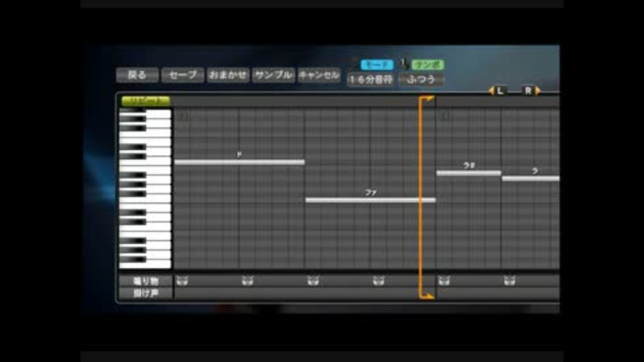Image resolution: width=644 pixels, height=362 pixels.
Task: Click the orange playhead bracket at bottom
Action: click(x=427, y=296)
